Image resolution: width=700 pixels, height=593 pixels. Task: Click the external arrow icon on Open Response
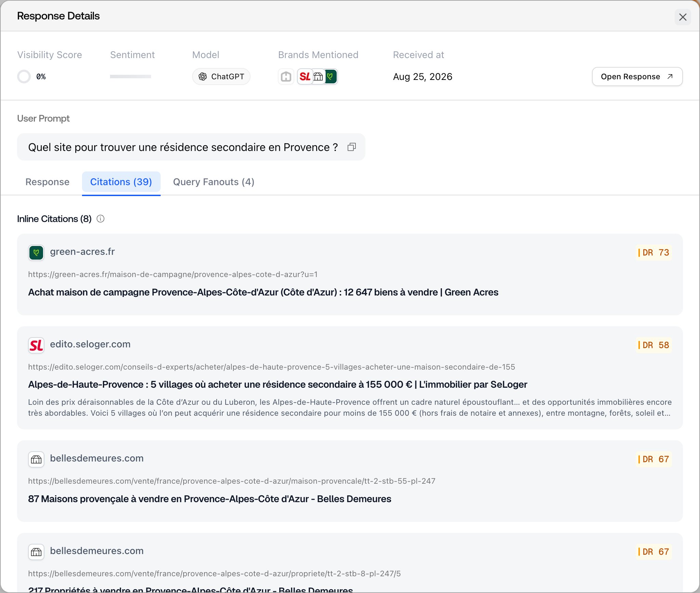coord(670,77)
